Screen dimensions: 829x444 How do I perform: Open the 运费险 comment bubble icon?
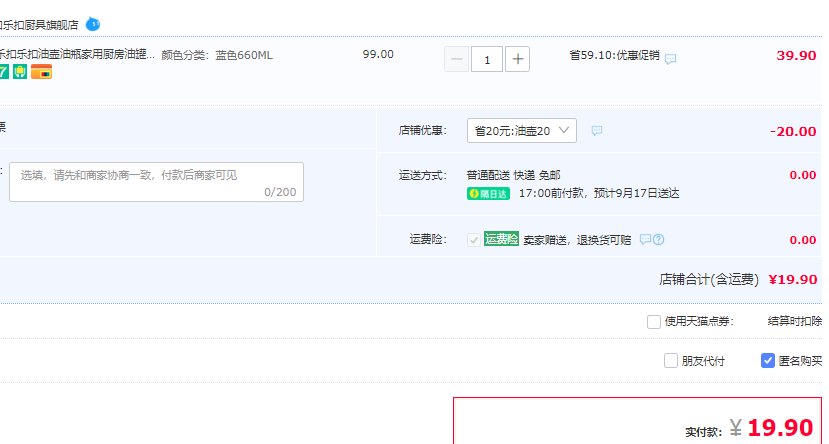(645, 239)
